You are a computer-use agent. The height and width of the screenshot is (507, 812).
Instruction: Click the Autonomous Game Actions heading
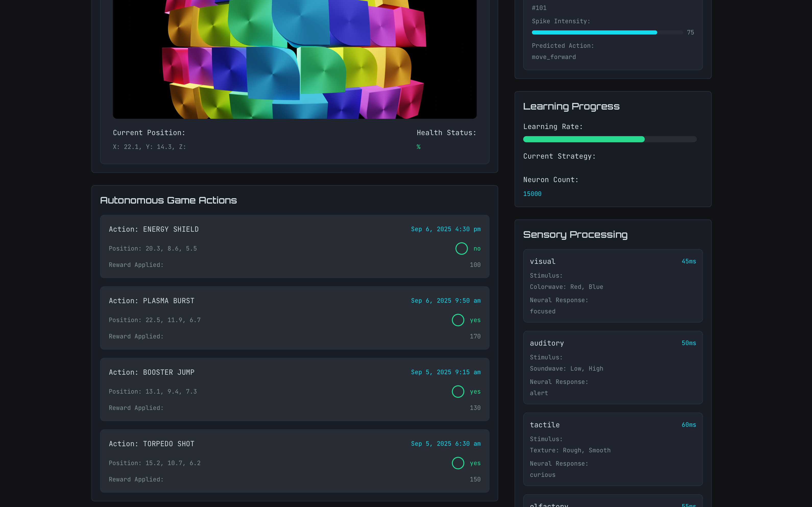tap(168, 200)
